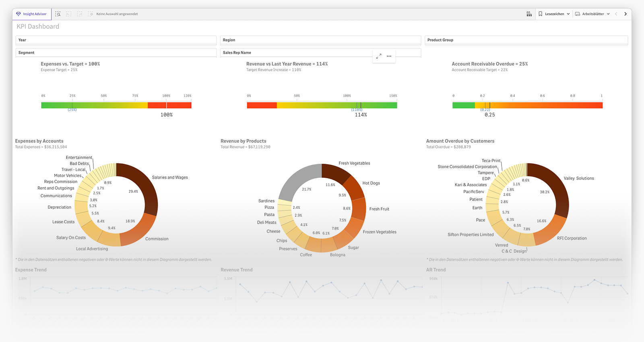
Task: Click the smart search selection icon
Action: (x=58, y=14)
